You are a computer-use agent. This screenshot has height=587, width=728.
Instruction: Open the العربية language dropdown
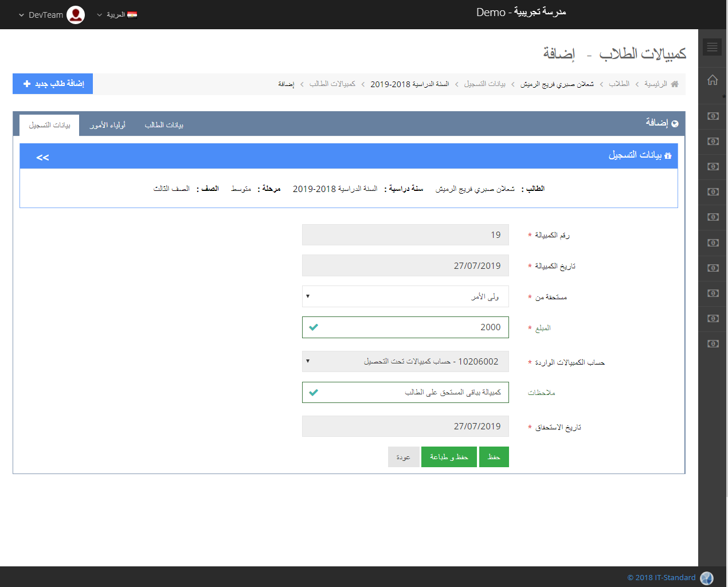point(117,15)
